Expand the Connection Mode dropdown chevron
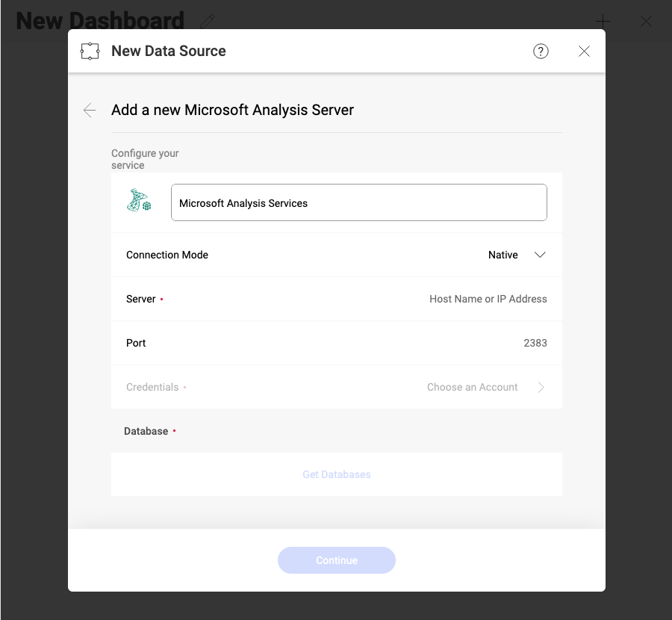The width and height of the screenshot is (672, 620). coord(541,255)
